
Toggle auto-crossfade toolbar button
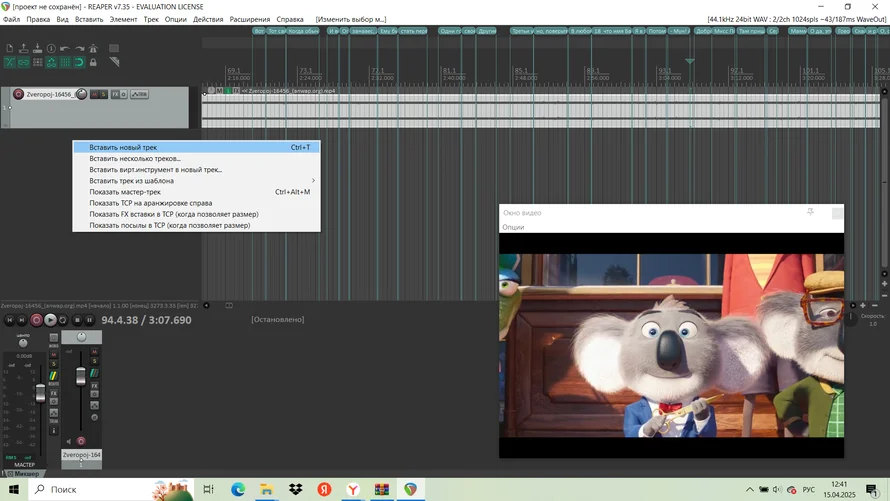tap(10, 62)
